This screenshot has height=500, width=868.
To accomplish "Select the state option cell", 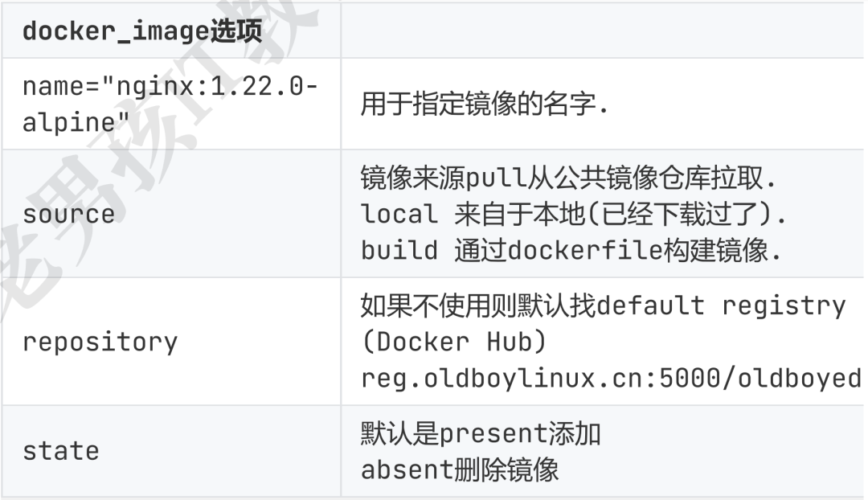I will coord(60,450).
